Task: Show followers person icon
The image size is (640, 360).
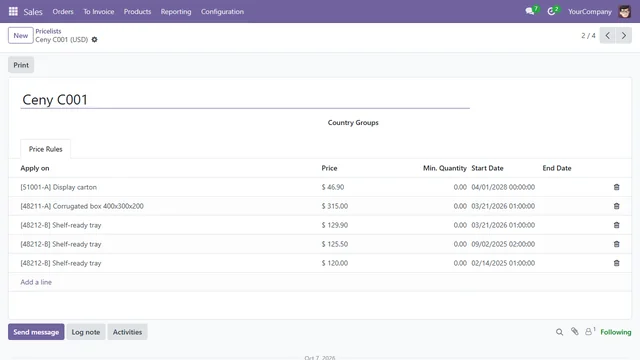Action: tap(589, 331)
